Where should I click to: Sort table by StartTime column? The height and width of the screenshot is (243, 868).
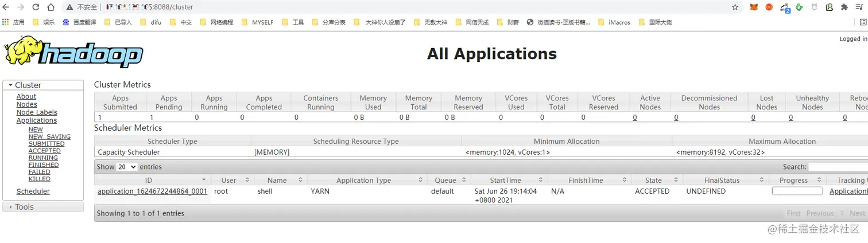coord(509,180)
